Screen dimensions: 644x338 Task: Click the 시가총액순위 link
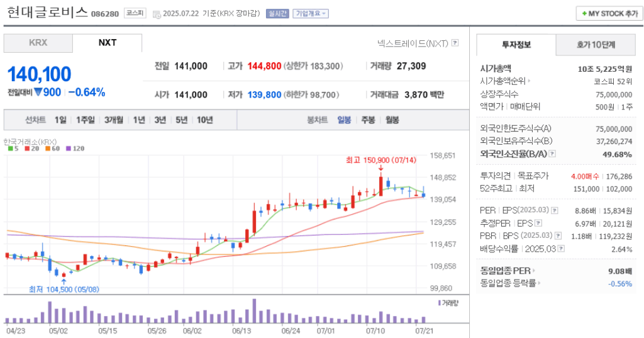pyautogui.click(x=502, y=81)
